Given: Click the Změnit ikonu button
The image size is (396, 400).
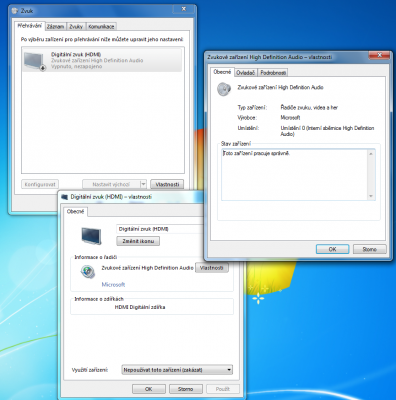Looking at the screenshot, I should point(138,241).
